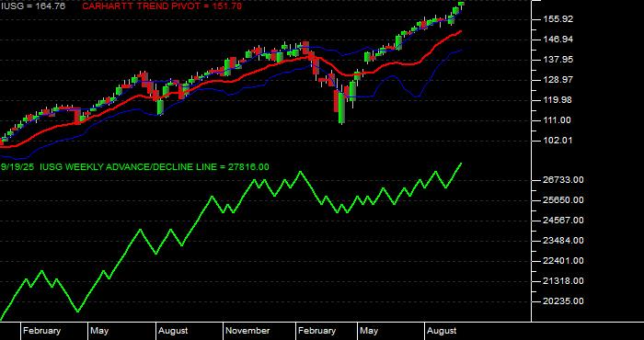Click the 22401.00 advance/decline axis value
This screenshot has height=340, width=644.
click(563, 261)
